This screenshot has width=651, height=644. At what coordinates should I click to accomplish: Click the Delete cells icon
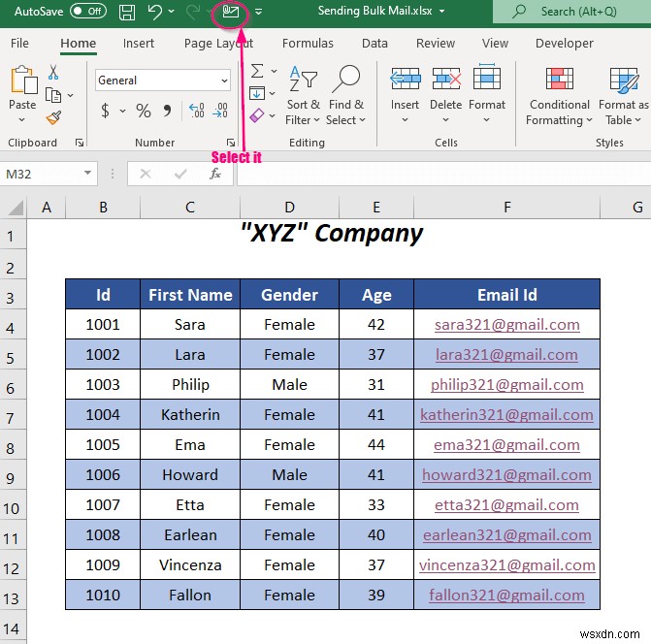[x=446, y=79]
